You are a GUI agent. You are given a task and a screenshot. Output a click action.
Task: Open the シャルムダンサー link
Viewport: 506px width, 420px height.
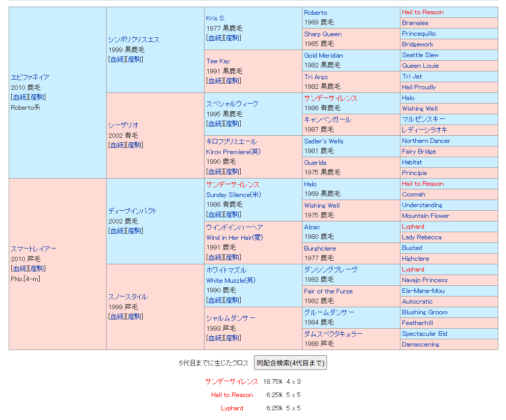click(x=231, y=318)
